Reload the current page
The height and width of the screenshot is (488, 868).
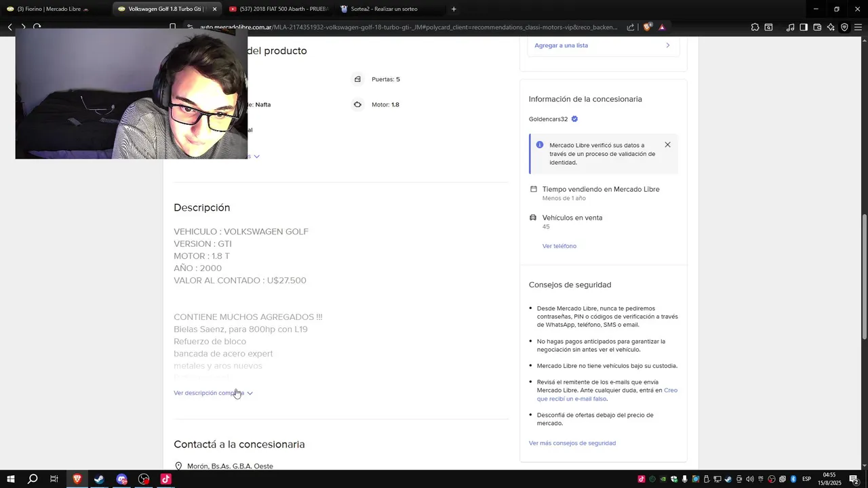37,27
